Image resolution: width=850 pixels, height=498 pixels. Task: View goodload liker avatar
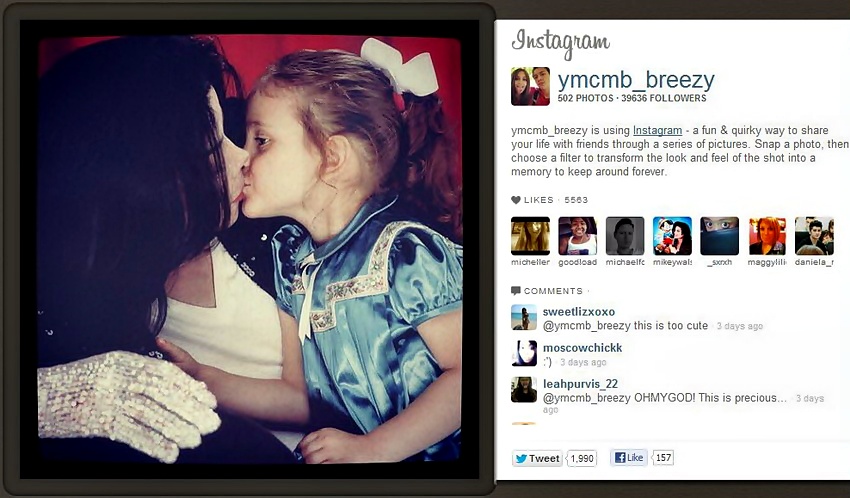pos(577,236)
